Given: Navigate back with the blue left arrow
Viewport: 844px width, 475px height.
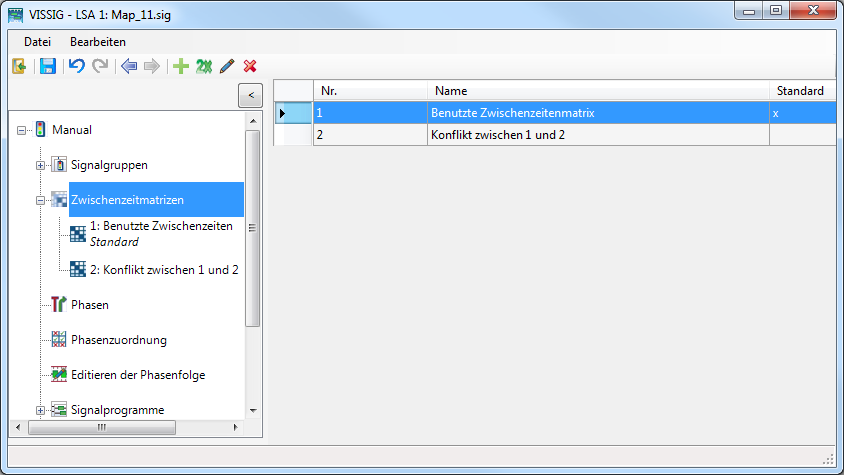Looking at the screenshot, I should coord(128,66).
